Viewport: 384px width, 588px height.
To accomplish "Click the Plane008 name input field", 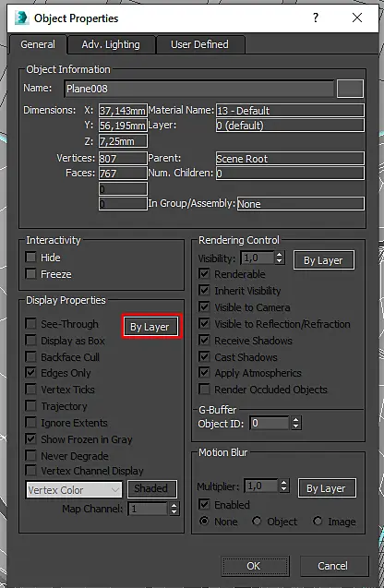I will tap(198, 89).
